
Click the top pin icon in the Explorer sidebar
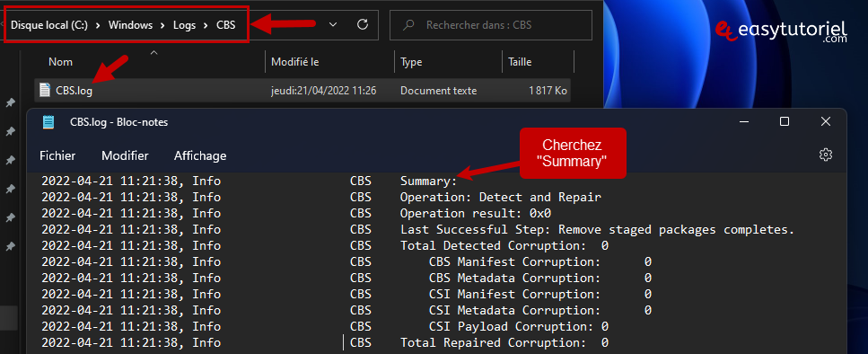(x=10, y=103)
